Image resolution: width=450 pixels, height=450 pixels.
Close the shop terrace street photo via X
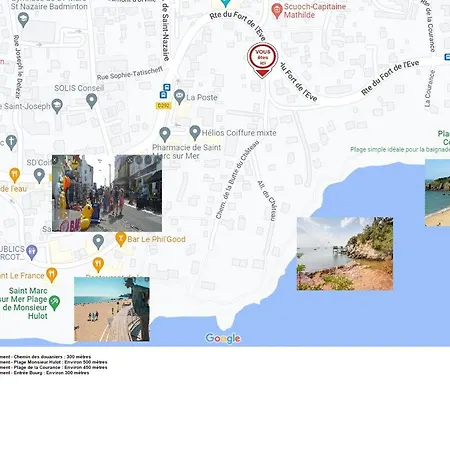[130, 160]
